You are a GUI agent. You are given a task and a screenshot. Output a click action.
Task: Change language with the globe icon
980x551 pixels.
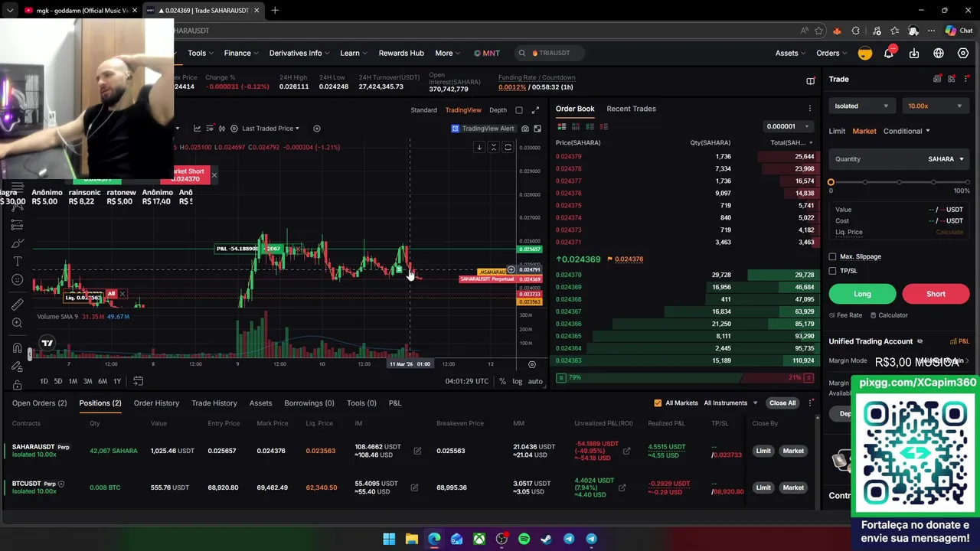(939, 53)
